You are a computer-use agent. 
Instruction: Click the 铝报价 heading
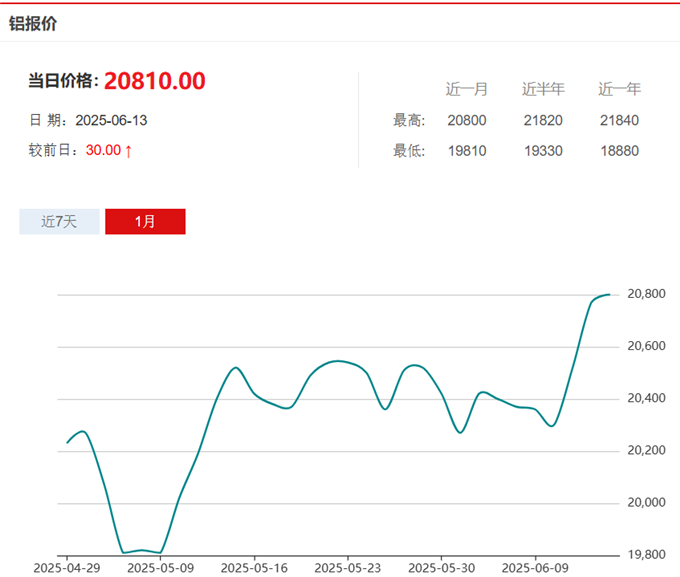[33, 23]
